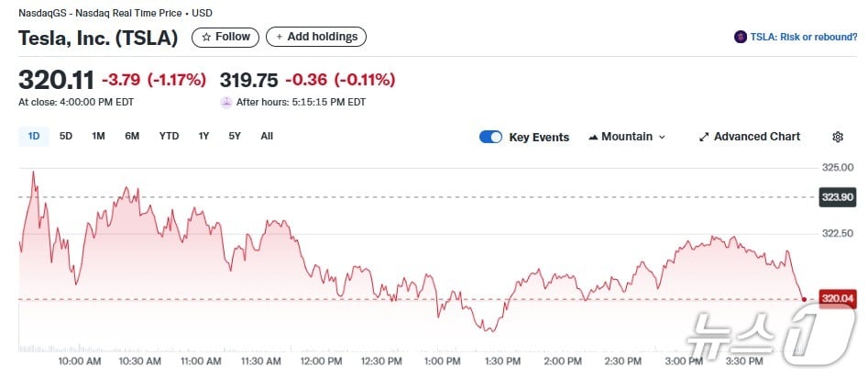Viewport: 868px width, 378px height.
Task: Switch to the 5D time range
Action: 66,136
